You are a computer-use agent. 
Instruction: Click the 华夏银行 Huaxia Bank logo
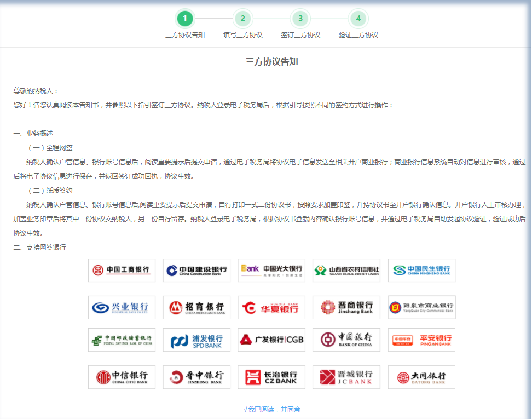[271, 307]
